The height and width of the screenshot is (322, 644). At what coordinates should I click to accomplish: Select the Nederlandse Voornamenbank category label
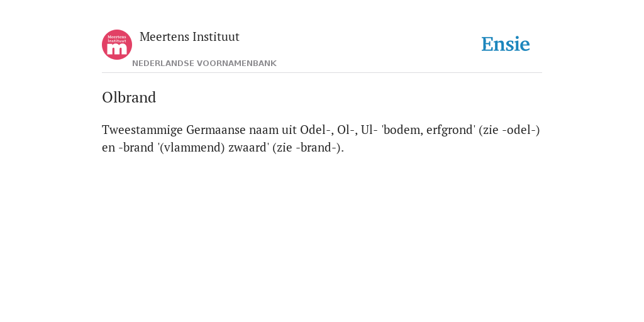coord(204,64)
